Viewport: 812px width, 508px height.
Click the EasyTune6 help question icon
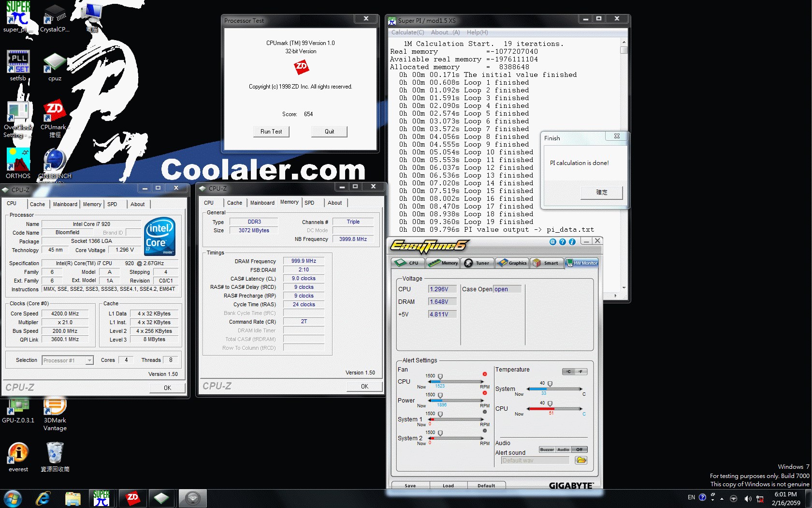coord(563,242)
